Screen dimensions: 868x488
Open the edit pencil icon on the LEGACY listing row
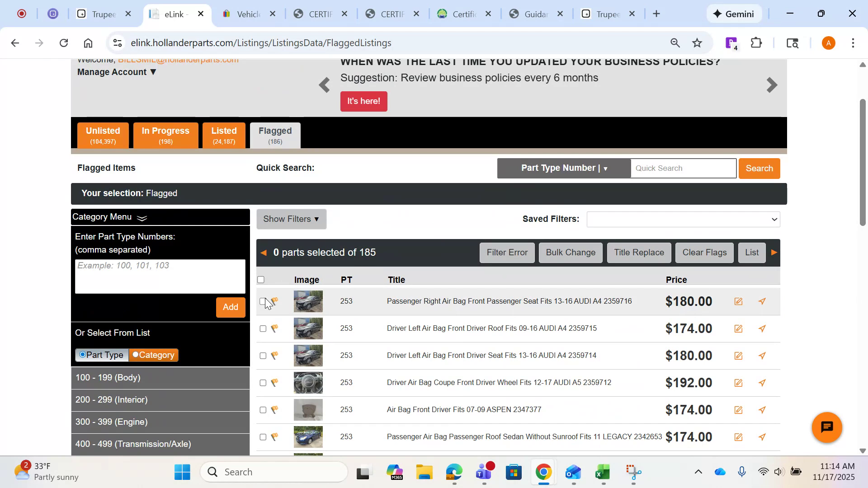pyautogui.click(x=739, y=437)
